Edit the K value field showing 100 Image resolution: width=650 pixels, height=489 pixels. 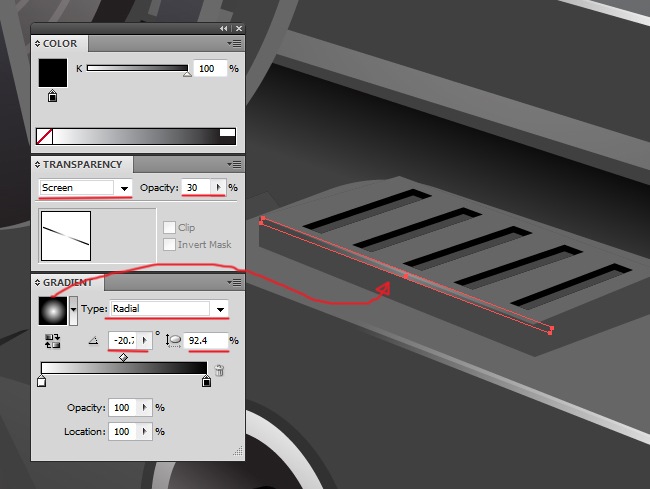click(210, 68)
